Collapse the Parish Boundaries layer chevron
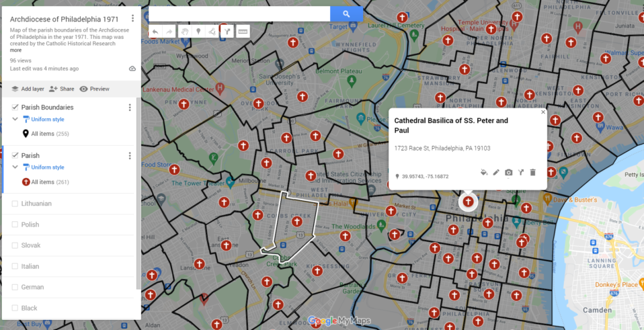 pos(15,120)
